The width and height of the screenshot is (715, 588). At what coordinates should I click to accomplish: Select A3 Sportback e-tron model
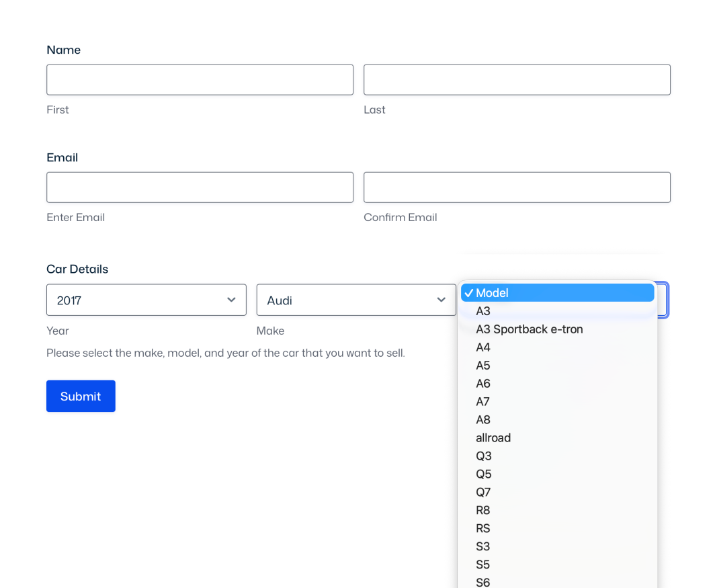click(529, 329)
